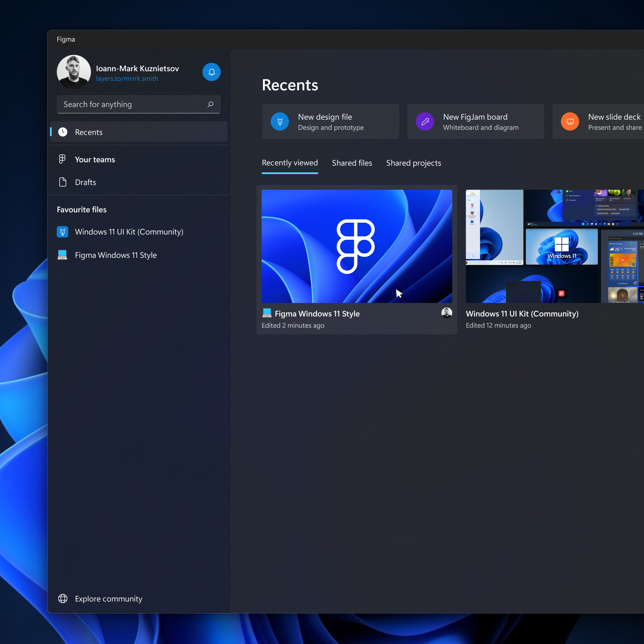The image size is (644, 644).
Task: Click the orange slide deck icon
Action: click(x=570, y=121)
